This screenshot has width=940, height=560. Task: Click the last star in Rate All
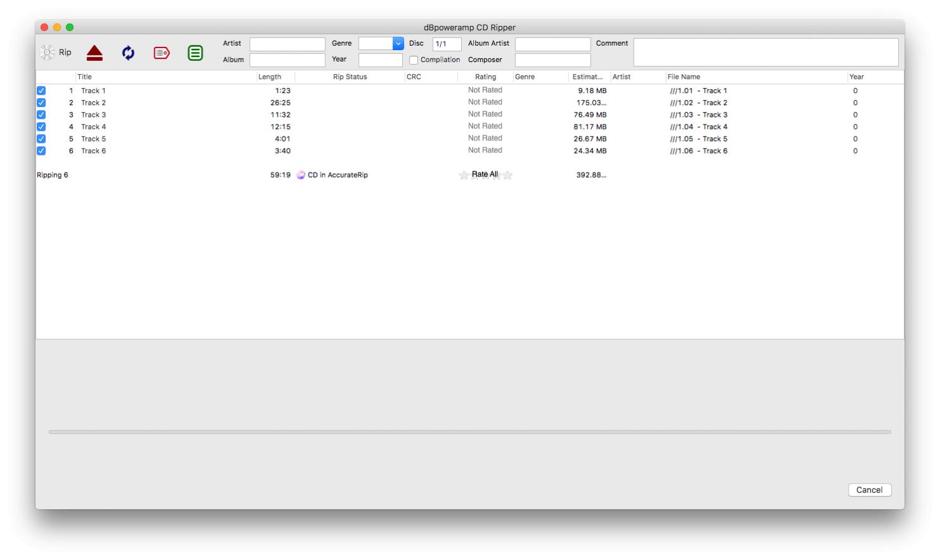(x=507, y=175)
